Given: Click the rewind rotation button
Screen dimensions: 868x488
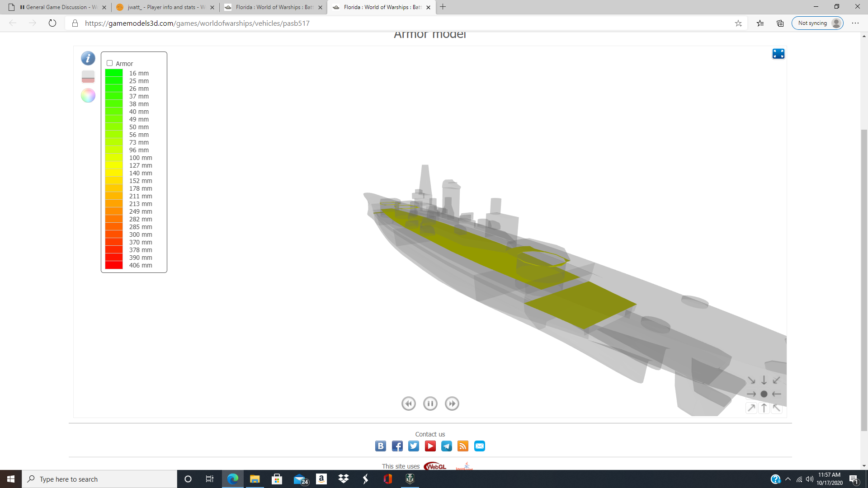Looking at the screenshot, I should click(408, 404).
